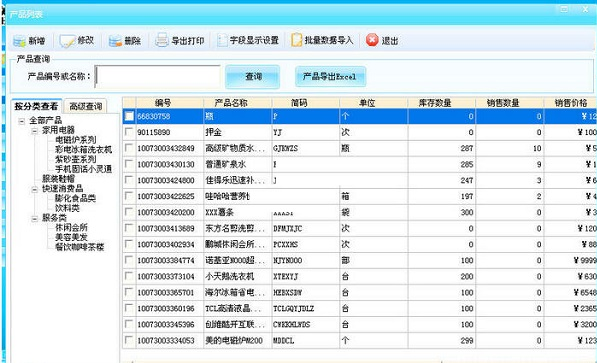Open 导出打印 printer icon
The image size is (597, 363).
[162, 40]
